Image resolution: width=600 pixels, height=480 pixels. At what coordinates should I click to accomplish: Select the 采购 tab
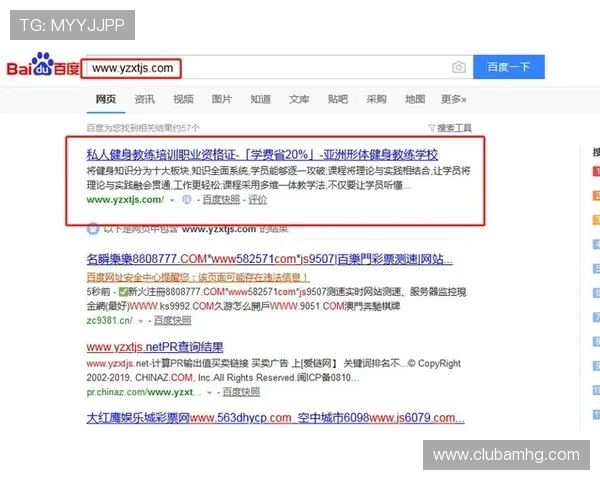click(x=377, y=100)
